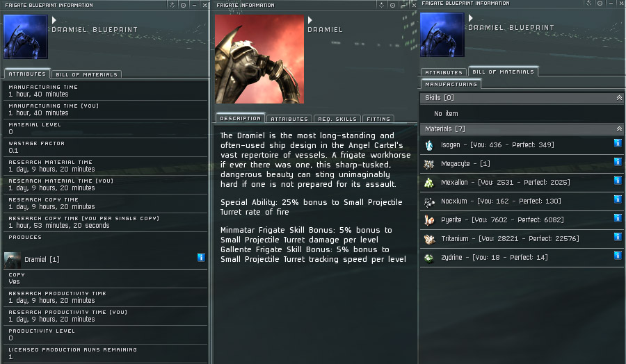This screenshot has height=364, width=626.
Task: Click info icon next to Nocxium
Action: coord(617,199)
